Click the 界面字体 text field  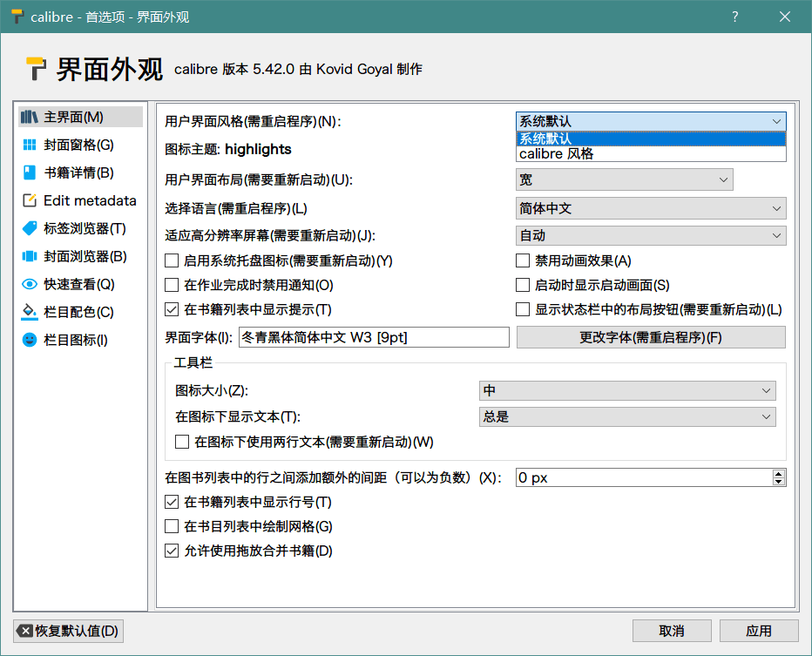[x=374, y=337]
